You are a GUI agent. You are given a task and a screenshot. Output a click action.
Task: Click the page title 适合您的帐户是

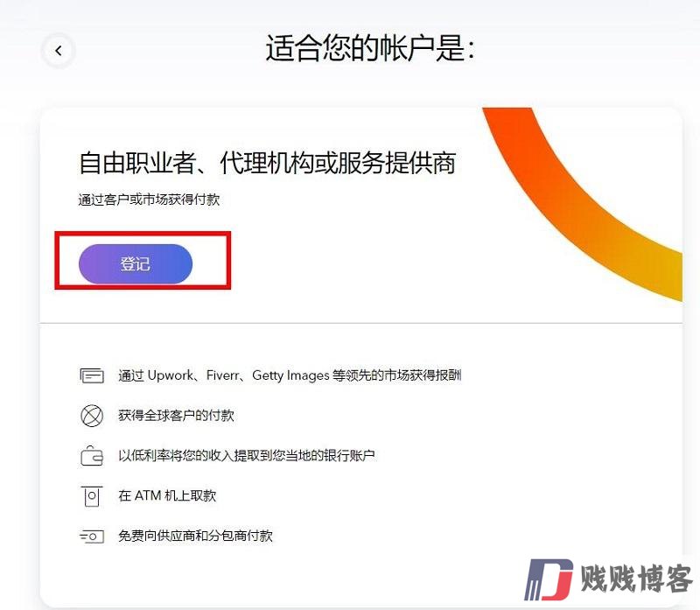(x=370, y=48)
